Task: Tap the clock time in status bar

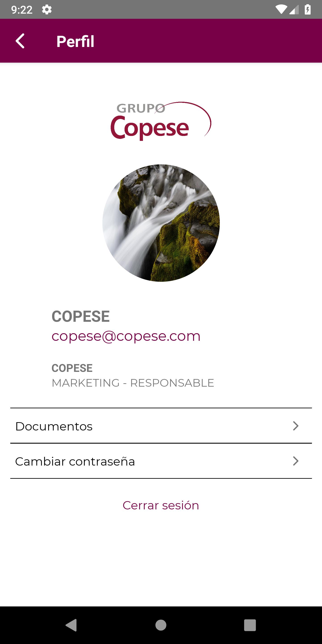Action: point(22,10)
